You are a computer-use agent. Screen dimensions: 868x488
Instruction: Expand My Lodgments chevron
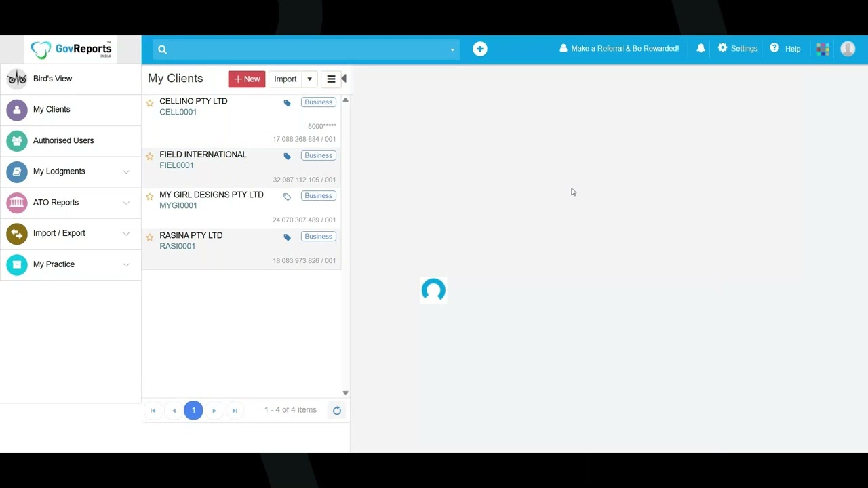[x=126, y=171]
